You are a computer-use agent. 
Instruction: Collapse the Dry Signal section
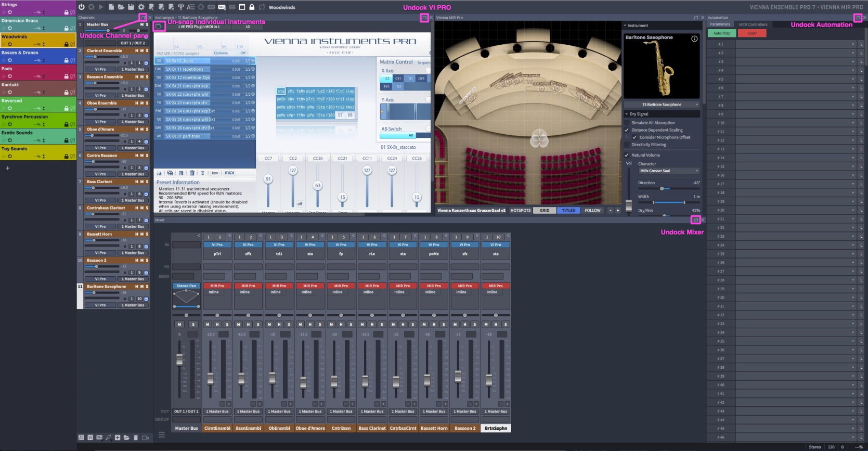pos(626,114)
